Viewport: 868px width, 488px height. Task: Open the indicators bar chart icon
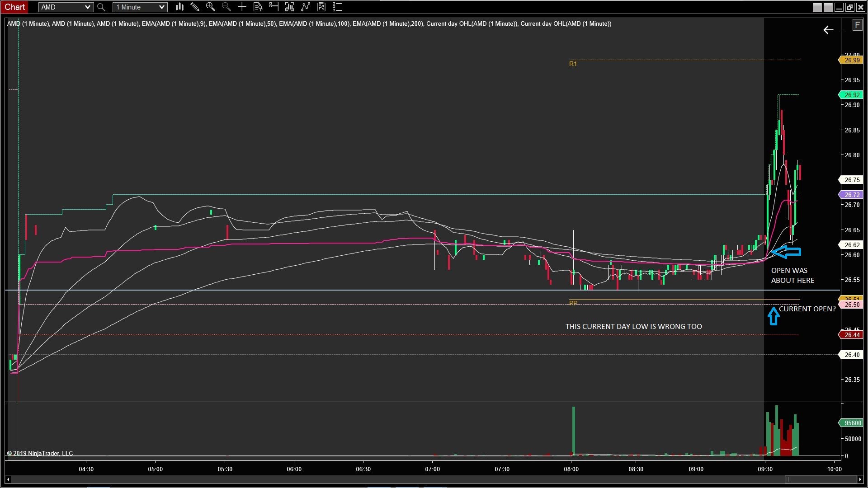[289, 7]
